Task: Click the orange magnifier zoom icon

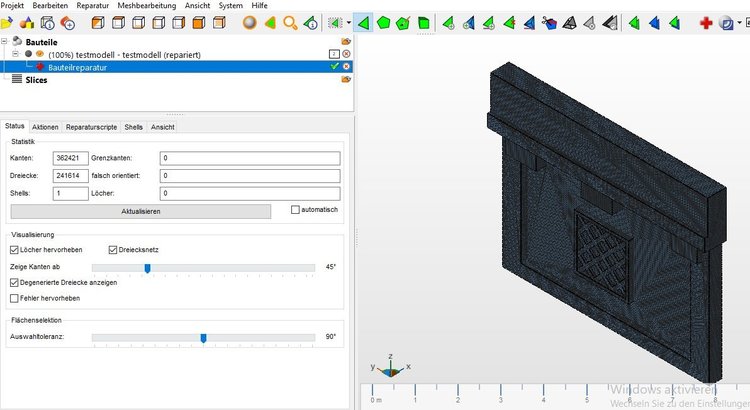Action: coord(290,22)
